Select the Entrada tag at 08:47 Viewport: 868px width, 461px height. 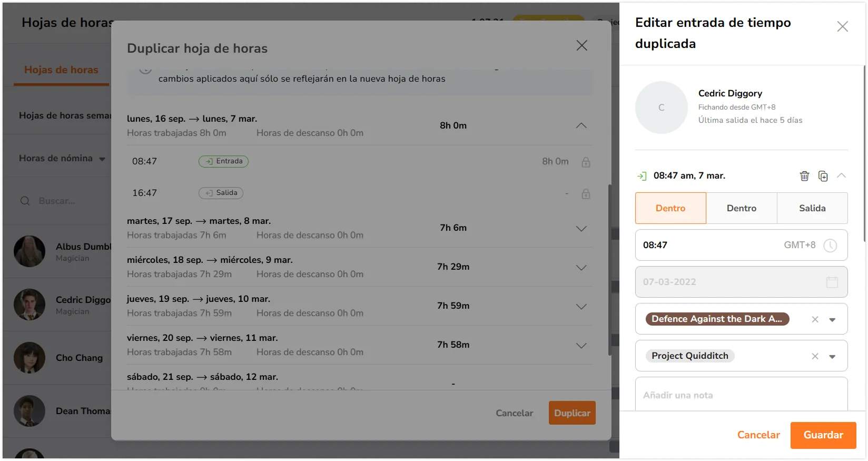tap(223, 161)
